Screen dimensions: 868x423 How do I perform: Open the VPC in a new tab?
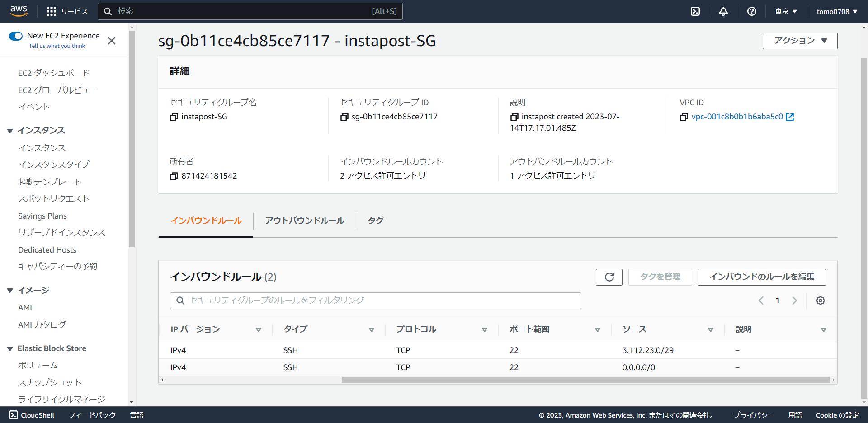click(x=790, y=117)
